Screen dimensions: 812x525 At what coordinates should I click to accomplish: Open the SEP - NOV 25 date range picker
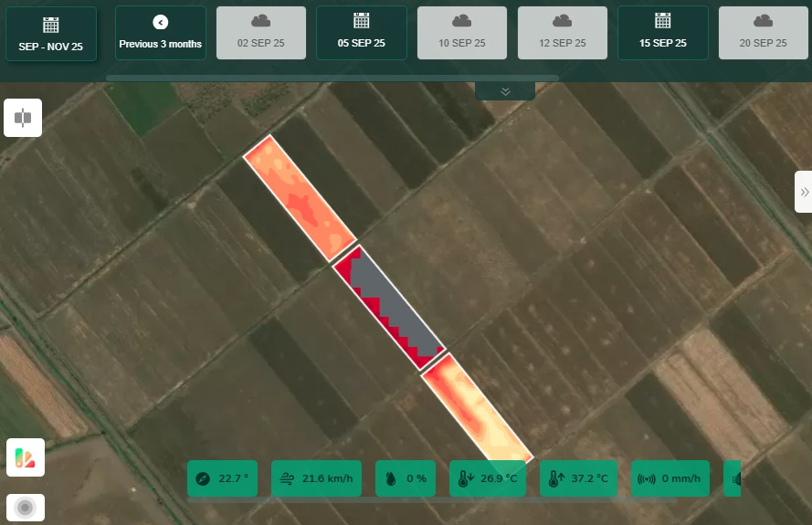[x=51, y=34]
